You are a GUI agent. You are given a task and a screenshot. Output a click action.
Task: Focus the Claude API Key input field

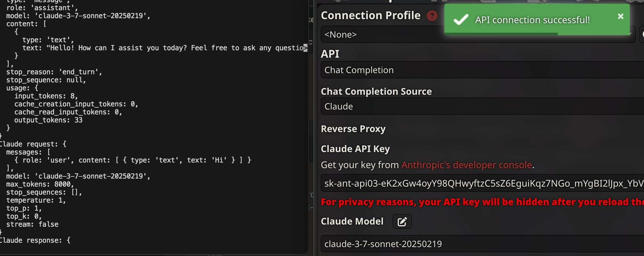(482, 184)
